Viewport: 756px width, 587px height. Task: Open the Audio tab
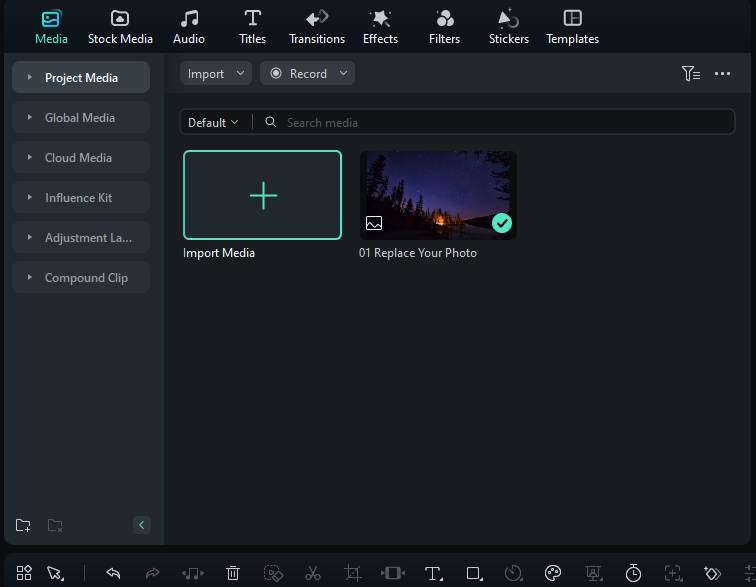pyautogui.click(x=189, y=27)
